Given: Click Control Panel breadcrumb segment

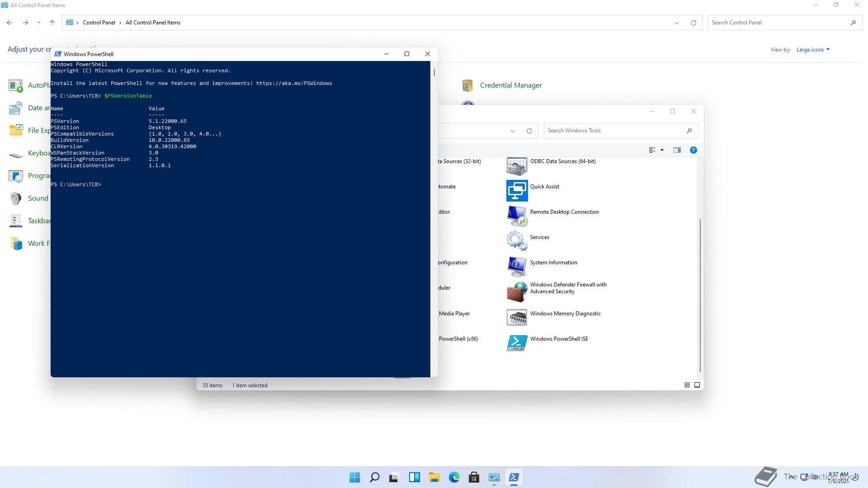Looking at the screenshot, I should [99, 23].
